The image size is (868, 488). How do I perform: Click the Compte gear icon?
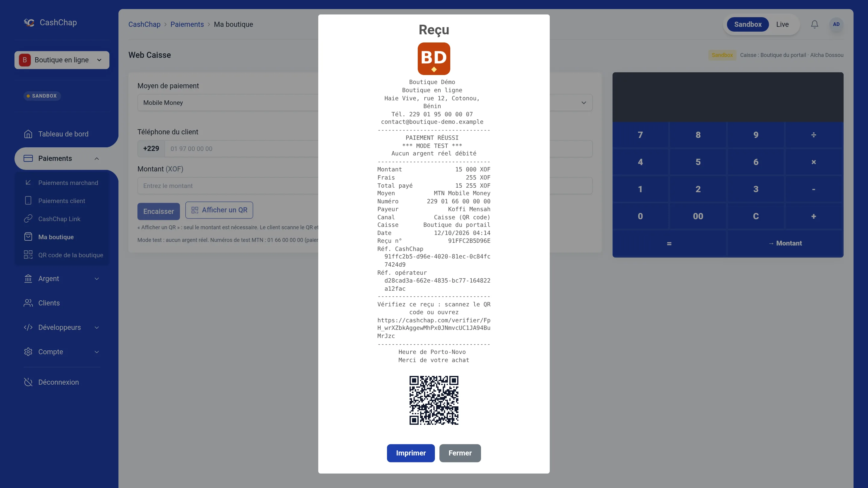pyautogui.click(x=28, y=352)
